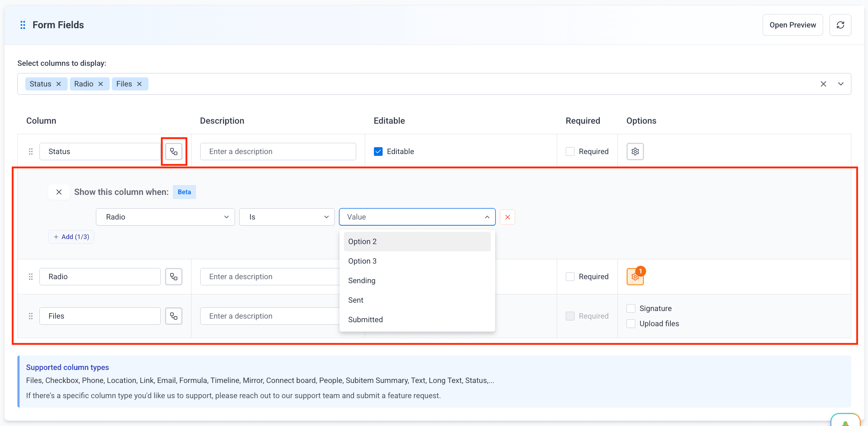868x426 pixels.
Task: Click the Select columns to display label
Action: [62, 63]
